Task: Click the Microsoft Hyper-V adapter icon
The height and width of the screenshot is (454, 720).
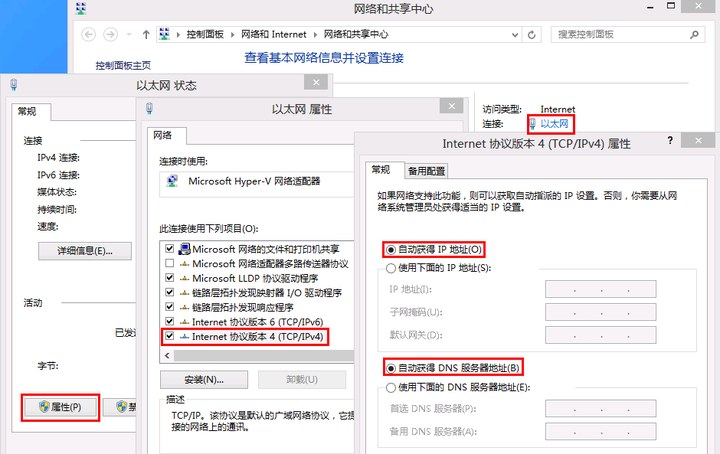Action: click(x=172, y=181)
